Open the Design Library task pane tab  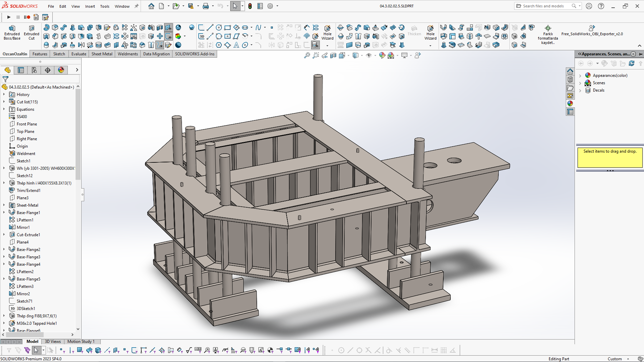pos(570,80)
